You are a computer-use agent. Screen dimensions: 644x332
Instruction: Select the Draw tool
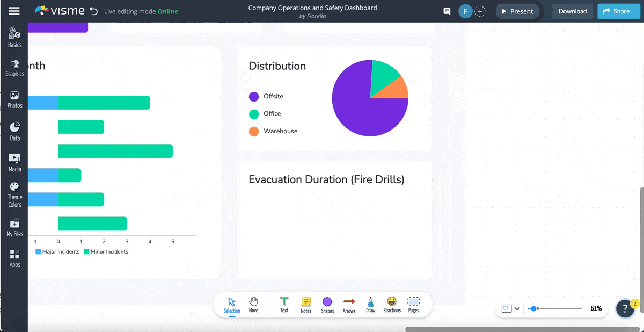click(370, 305)
